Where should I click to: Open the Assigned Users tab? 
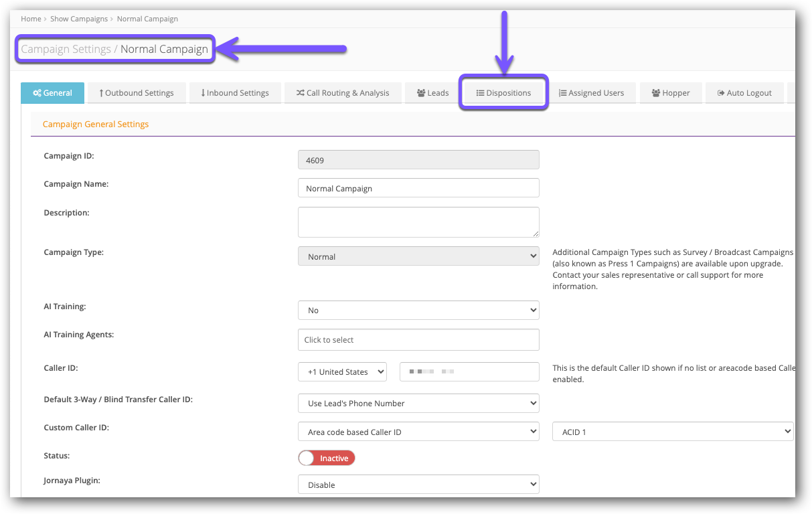coord(591,93)
